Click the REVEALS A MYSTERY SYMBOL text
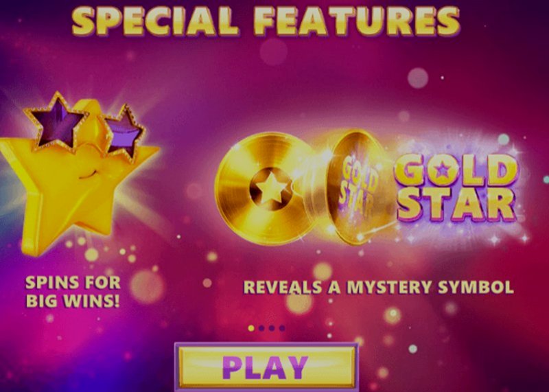This screenshot has width=549, height=392. point(379,287)
